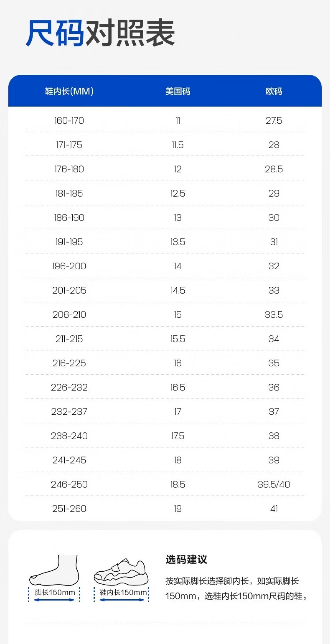
Task: Select the EU size 39.5/40 cell
Action: [274, 484]
